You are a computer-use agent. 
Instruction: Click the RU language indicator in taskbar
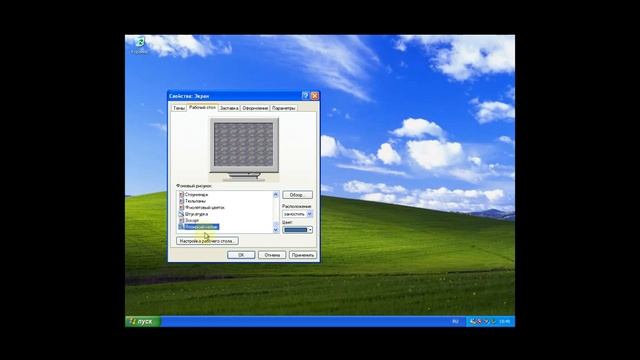455,322
